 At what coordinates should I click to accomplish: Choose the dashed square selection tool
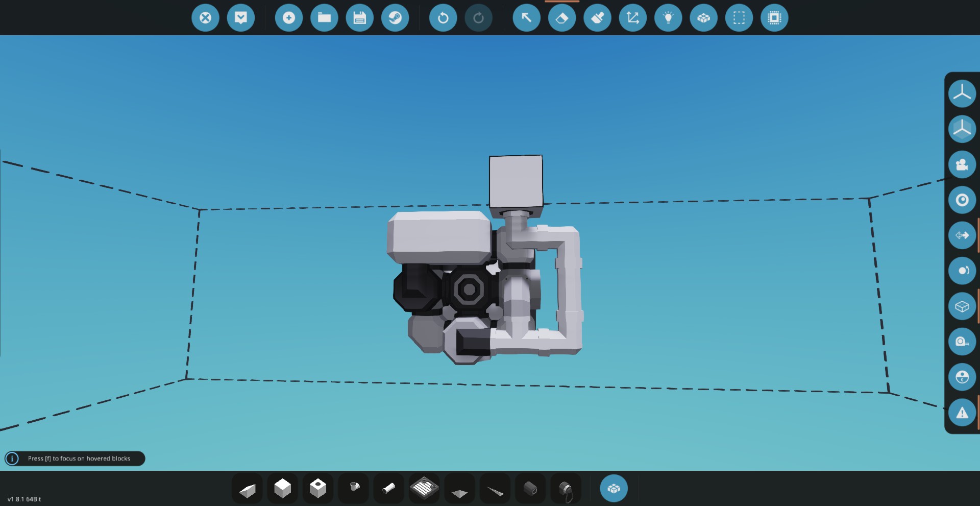tap(739, 18)
